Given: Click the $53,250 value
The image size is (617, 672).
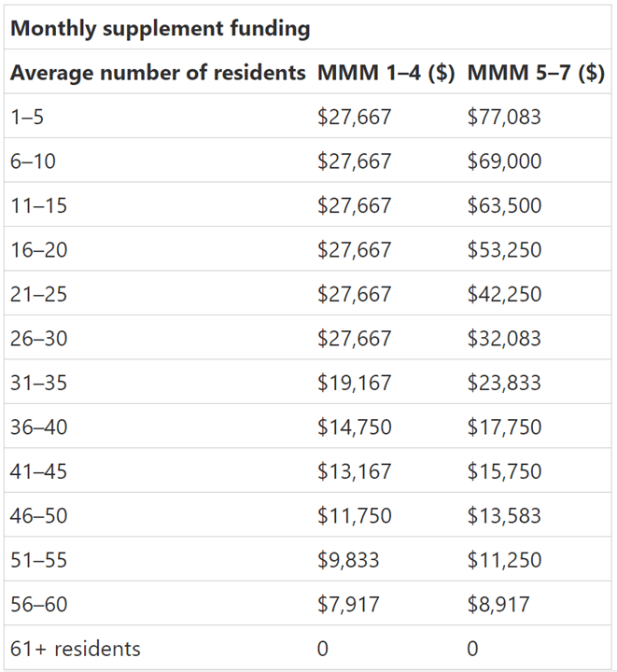Looking at the screenshot, I should (x=504, y=250).
